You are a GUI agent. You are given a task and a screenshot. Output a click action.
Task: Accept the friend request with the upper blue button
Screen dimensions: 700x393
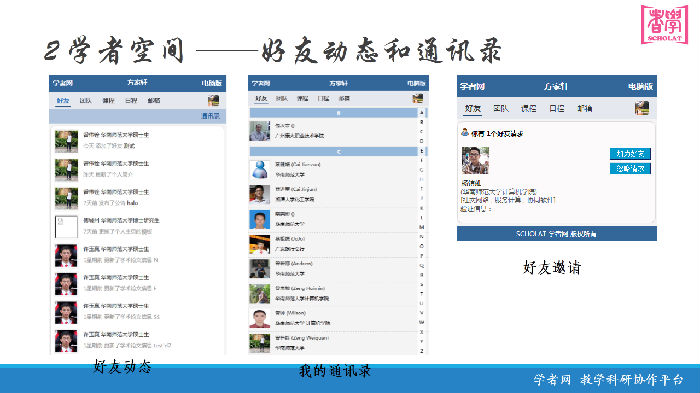point(630,154)
